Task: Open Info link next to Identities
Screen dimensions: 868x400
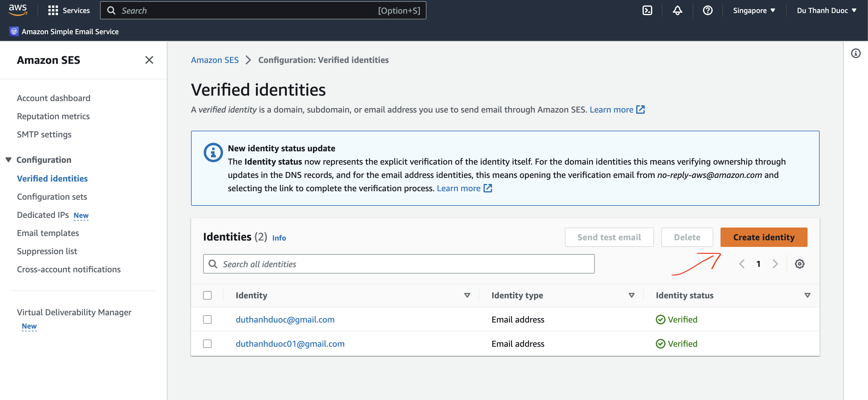Action: (x=279, y=238)
